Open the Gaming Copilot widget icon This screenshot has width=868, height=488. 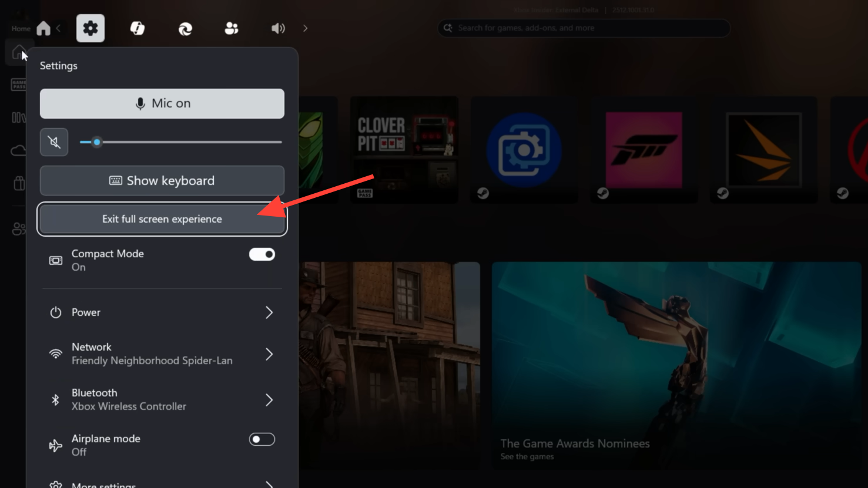(138, 28)
